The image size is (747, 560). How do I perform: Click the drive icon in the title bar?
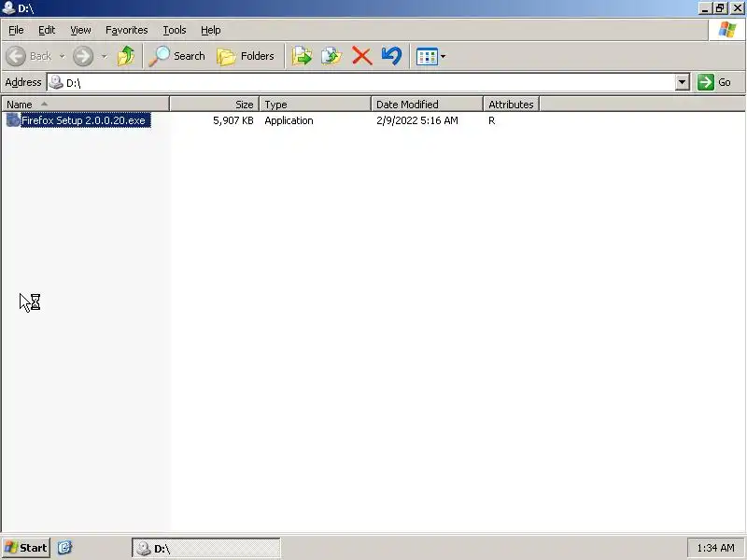pyautogui.click(x=8, y=7)
